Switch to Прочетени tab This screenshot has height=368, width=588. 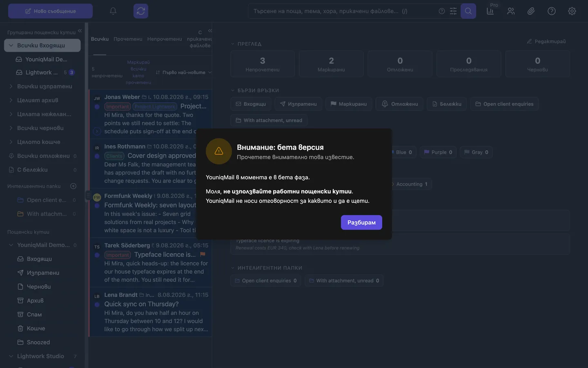coord(128,39)
